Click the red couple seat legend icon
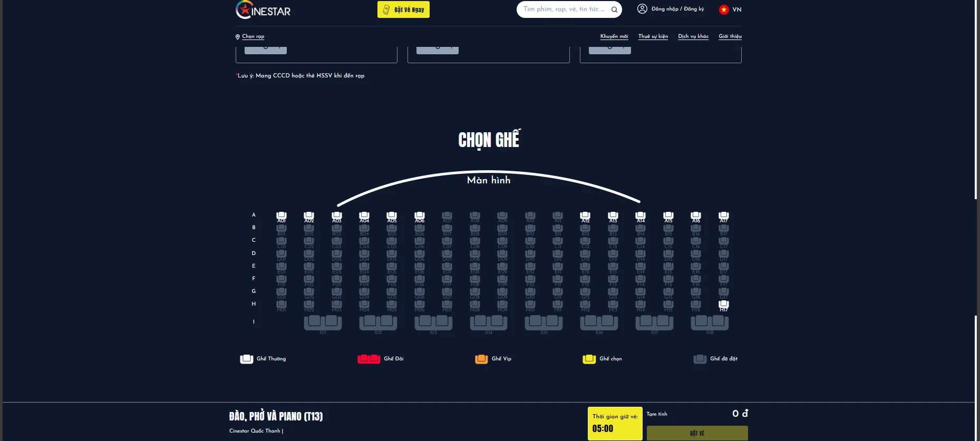980x441 pixels. [368, 359]
